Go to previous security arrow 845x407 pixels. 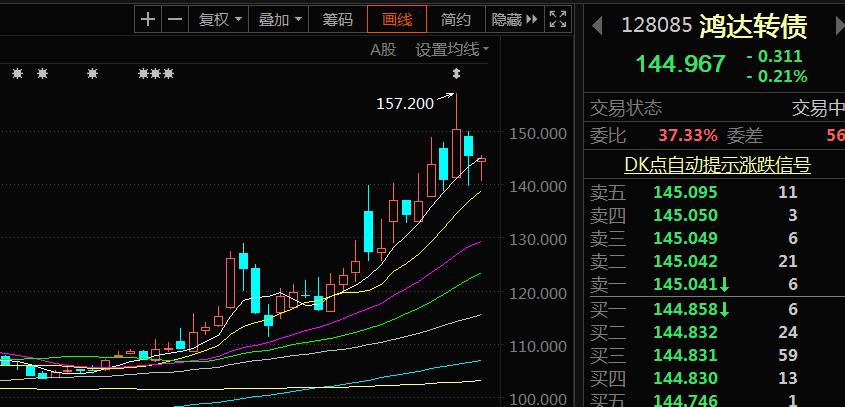click(597, 26)
